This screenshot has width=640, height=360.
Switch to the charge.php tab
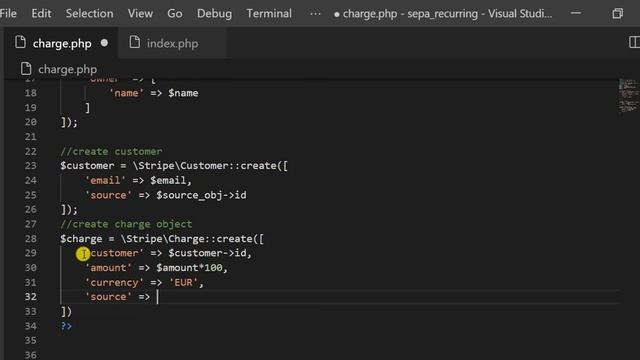pyautogui.click(x=61, y=43)
